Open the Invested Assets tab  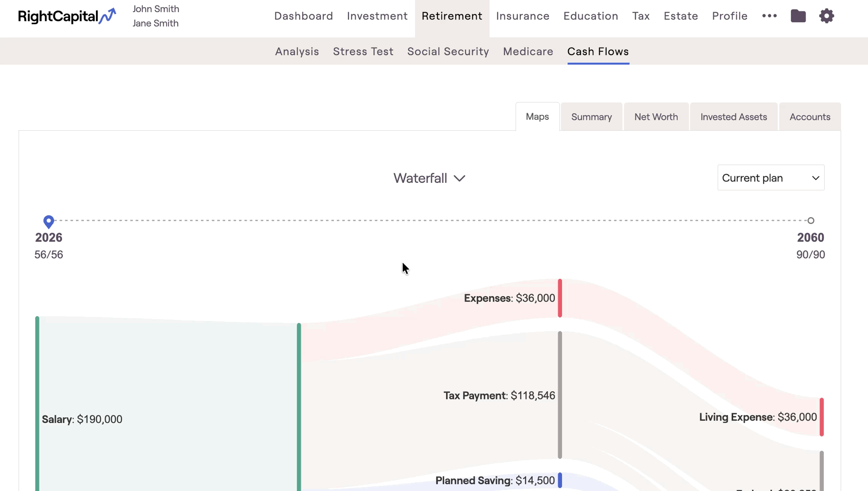pos(733,117)
